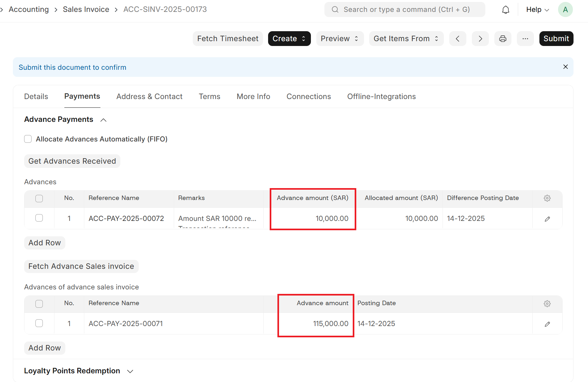
Task: Collapse the Advance Payments section
Action: point(103,120)
